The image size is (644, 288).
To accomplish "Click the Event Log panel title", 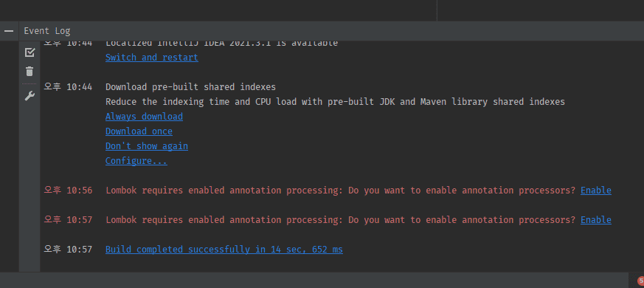I will coord(46,31).
